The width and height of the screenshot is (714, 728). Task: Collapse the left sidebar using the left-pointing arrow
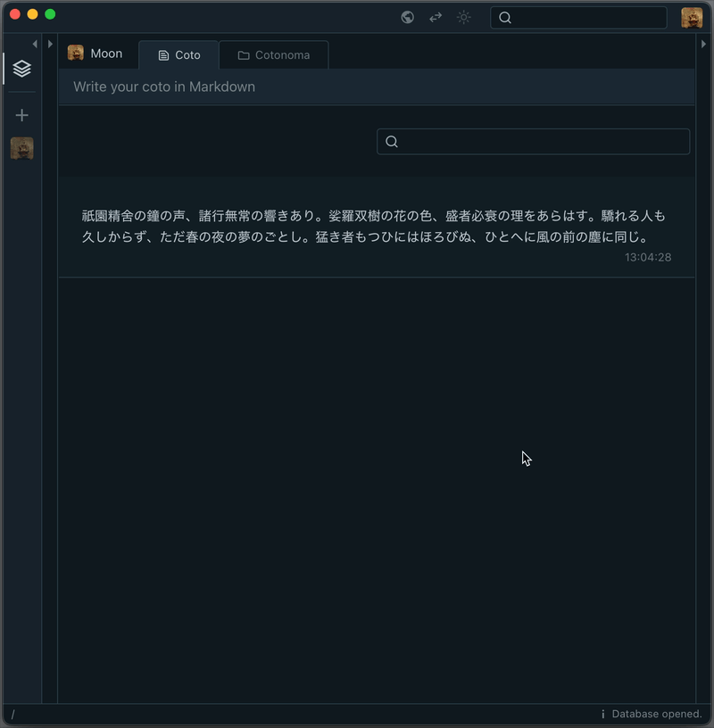tap(35, 44)
